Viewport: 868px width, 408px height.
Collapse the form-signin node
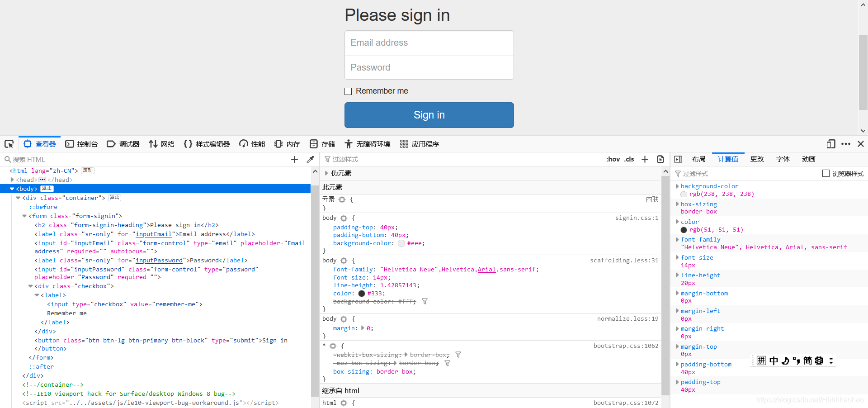pyautogui.click(x=24, y=216)
